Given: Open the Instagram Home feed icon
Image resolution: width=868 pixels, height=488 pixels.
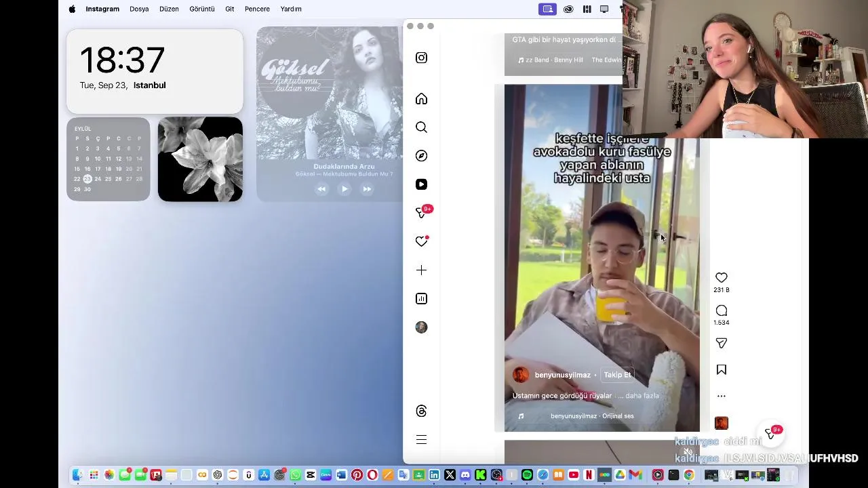Looking at the screenshot, I should tap(421, 99).
